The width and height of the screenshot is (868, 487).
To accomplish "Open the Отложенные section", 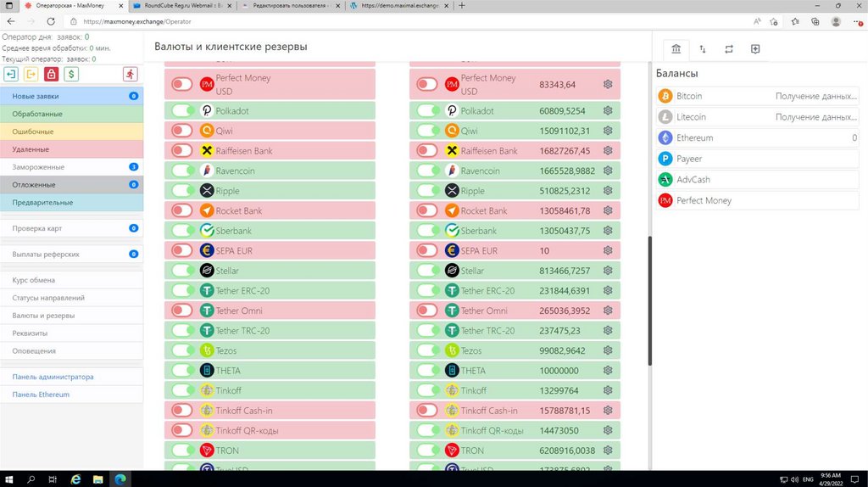I will coord(71,184).
